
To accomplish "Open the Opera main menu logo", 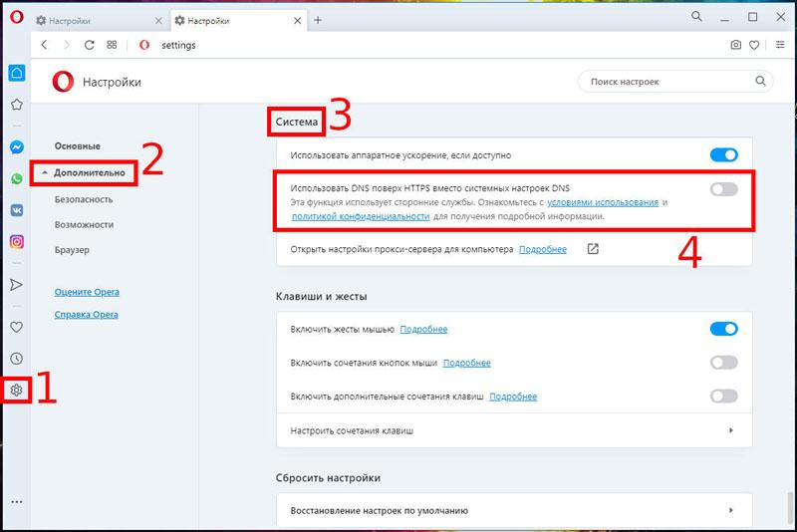I will coord(17,17).
